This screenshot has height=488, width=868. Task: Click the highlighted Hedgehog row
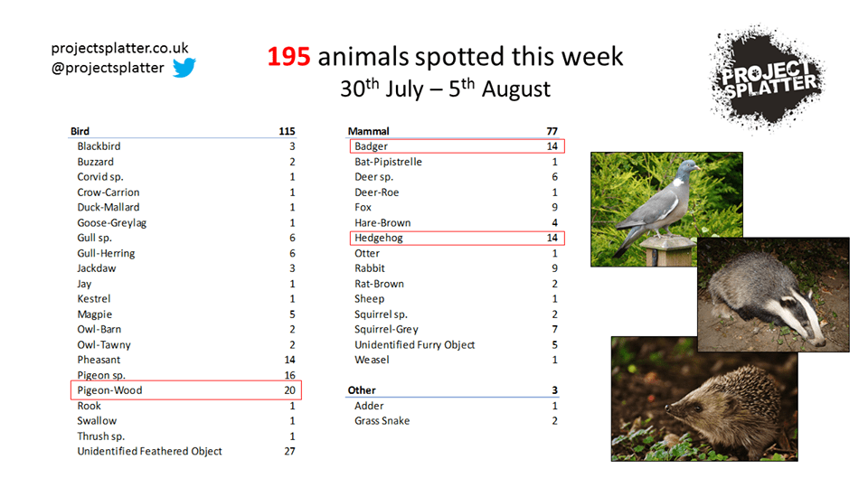coord(456,238)
